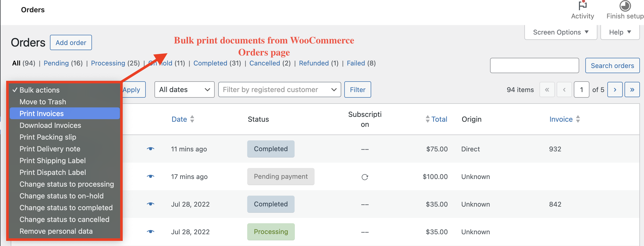Preview the Processing order from Jul 28
This screenshot has width=644, height=246.
(x=151, y=232)
